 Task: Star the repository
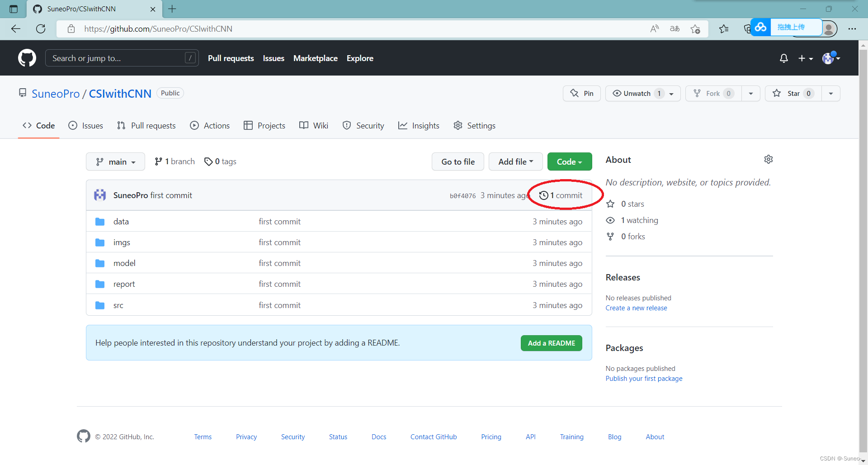point(793,93)
